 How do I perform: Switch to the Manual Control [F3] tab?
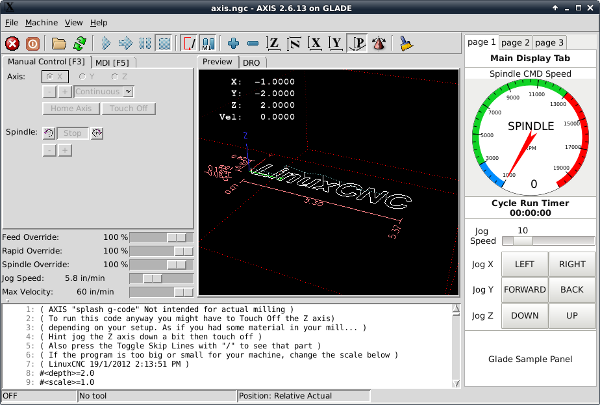click(x=46, y=62)
